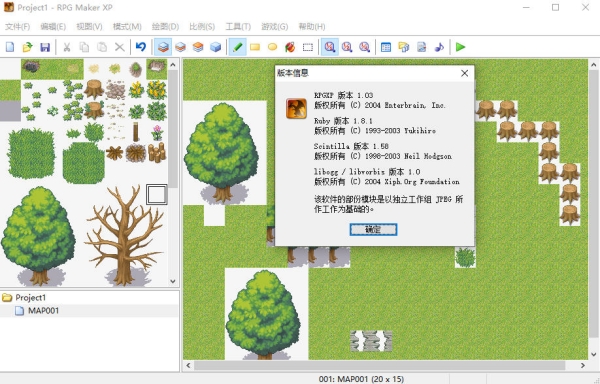Open the 模式(M) menu
The height and width of the screenshot is (384, 600).
pos(127,26)
